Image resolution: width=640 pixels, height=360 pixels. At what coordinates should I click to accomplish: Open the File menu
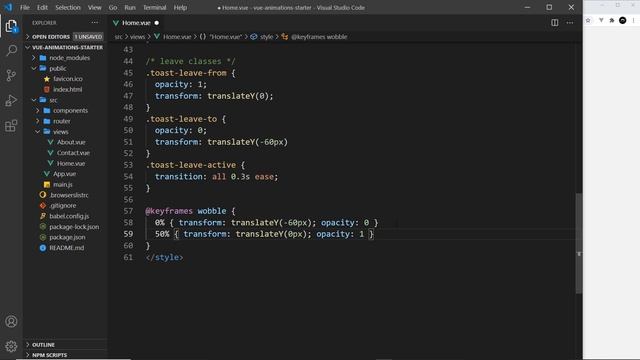tap(25, 7)
